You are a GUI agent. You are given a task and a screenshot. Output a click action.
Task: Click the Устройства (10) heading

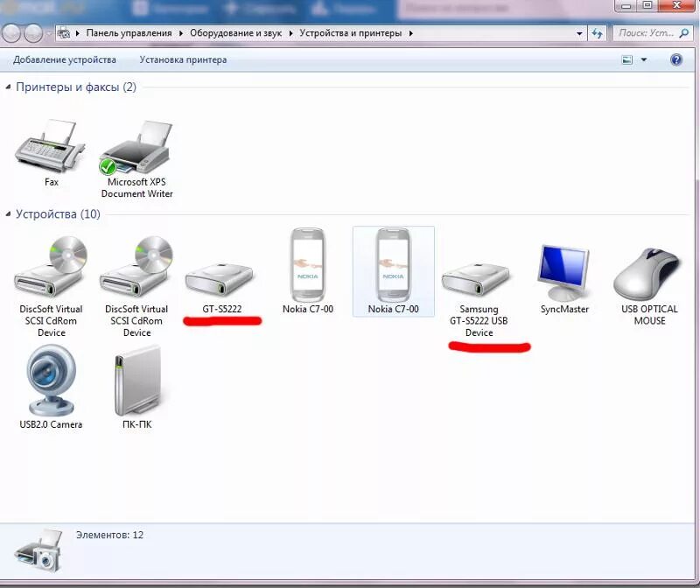pyautogui.click(x=58, y=214)
